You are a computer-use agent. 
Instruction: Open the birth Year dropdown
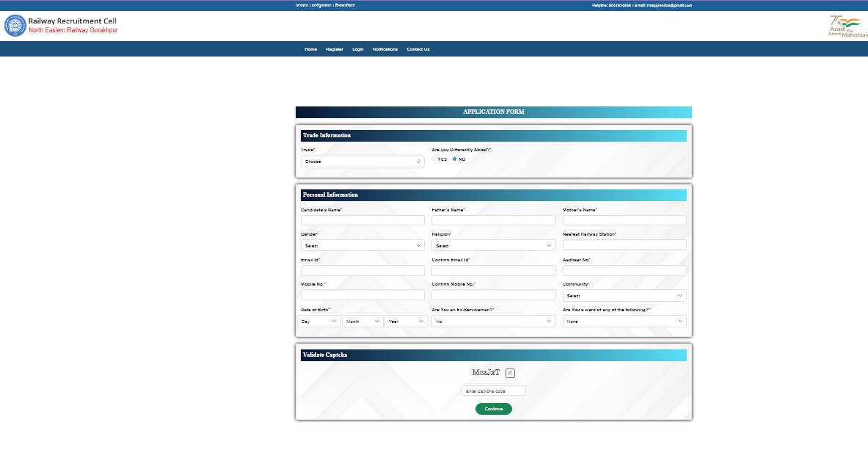coord(406,322)
